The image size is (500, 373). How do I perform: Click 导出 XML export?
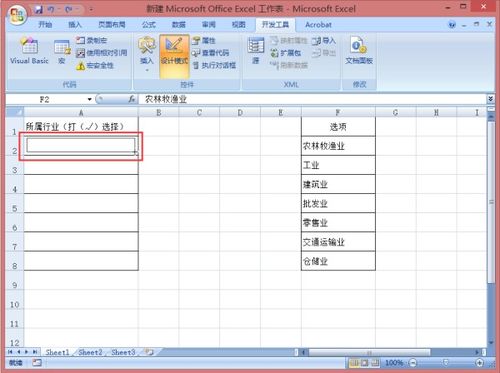pos(323,53)
